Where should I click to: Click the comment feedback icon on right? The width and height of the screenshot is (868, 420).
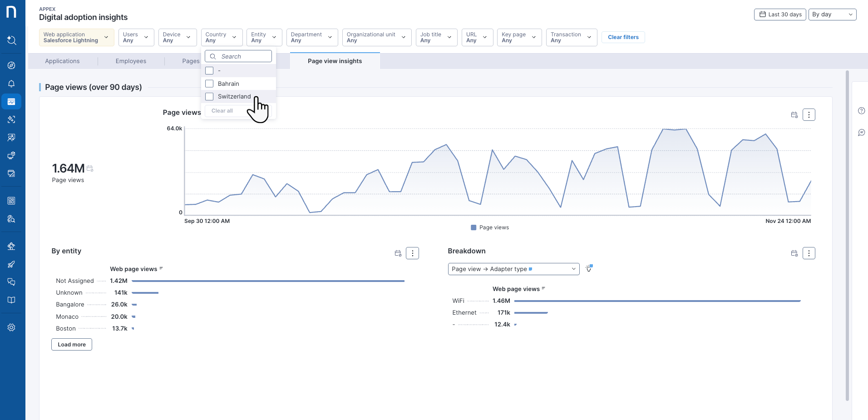coord(861,133)
